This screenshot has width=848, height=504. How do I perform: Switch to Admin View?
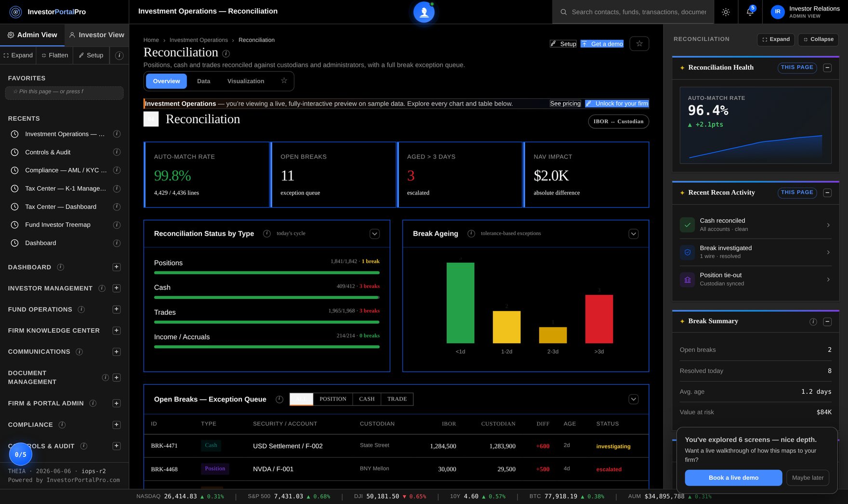[x=32, y=35]
